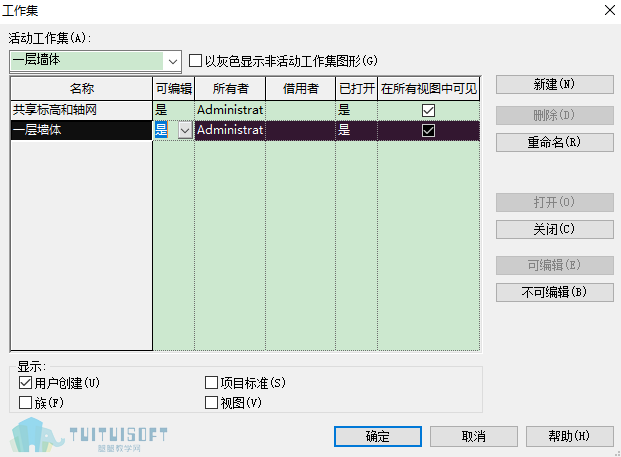Viewport: 621px width, 457px height.
Task: Click the 关闭(C) button
Action: (x=554, y=229)
